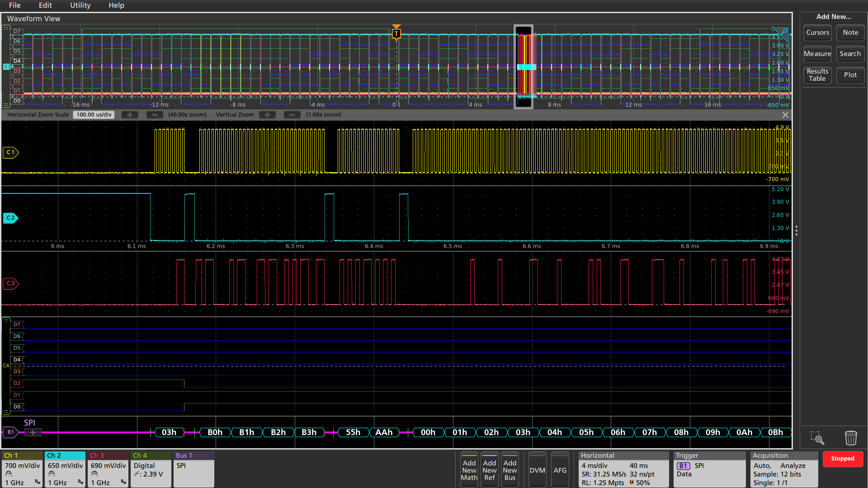Close the zoom view with X
The image size is (868, 488).
[785, 115]
